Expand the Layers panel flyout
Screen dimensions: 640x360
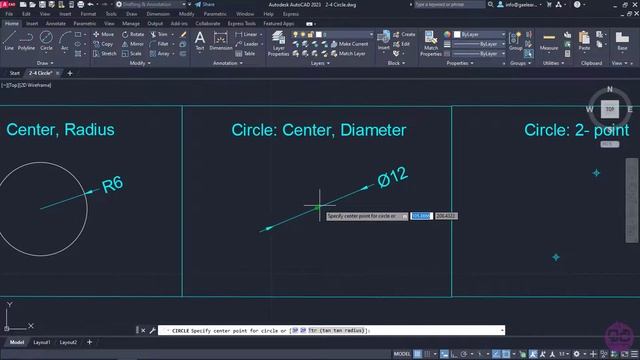(x=320, y=63)
